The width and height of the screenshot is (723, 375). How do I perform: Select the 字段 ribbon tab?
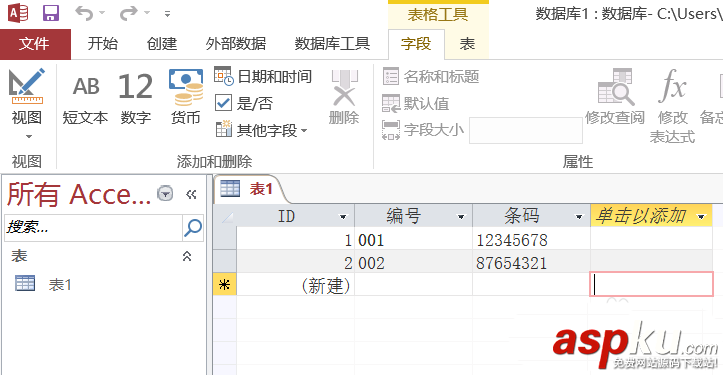point(416,44)
